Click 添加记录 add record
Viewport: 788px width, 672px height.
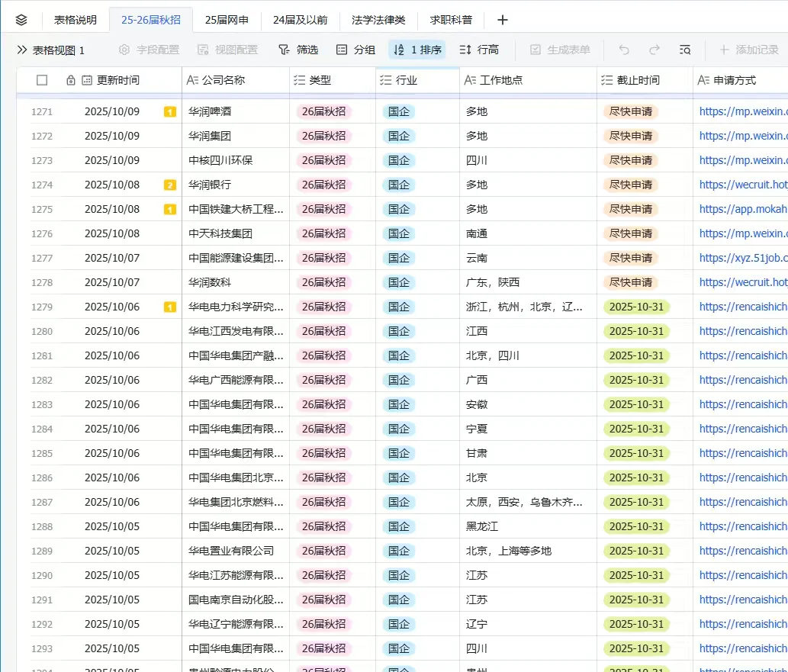pyautogui.click(x=749, y=50)
